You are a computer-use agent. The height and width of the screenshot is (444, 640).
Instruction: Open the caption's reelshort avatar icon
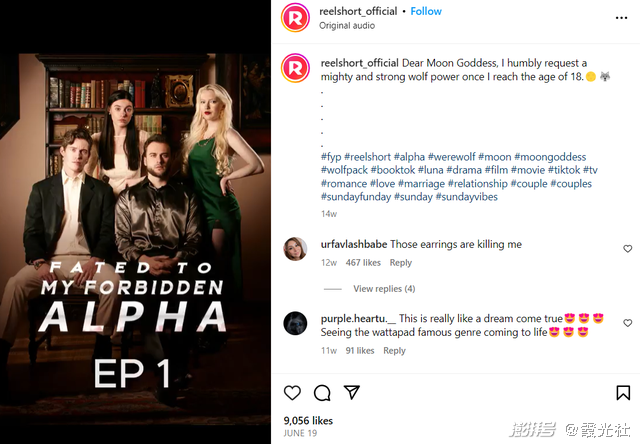coord(295,68)
